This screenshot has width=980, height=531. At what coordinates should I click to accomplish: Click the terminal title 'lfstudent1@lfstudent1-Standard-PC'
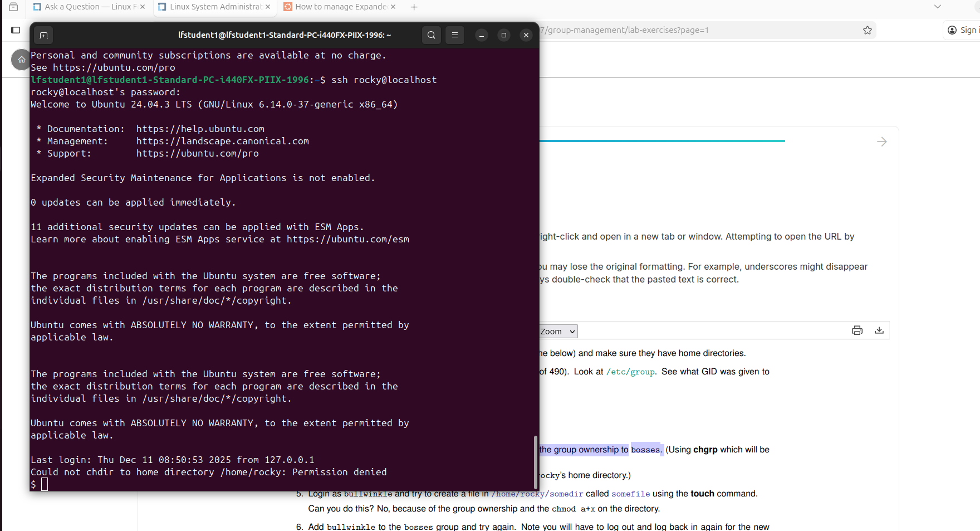[285, 35]
